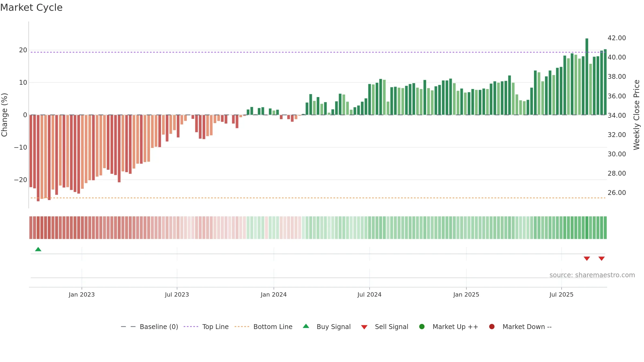This screenshot has width=644, height=362.
Task: Toggle the Sell Signal legend entry
Action: tap(385, 327)
